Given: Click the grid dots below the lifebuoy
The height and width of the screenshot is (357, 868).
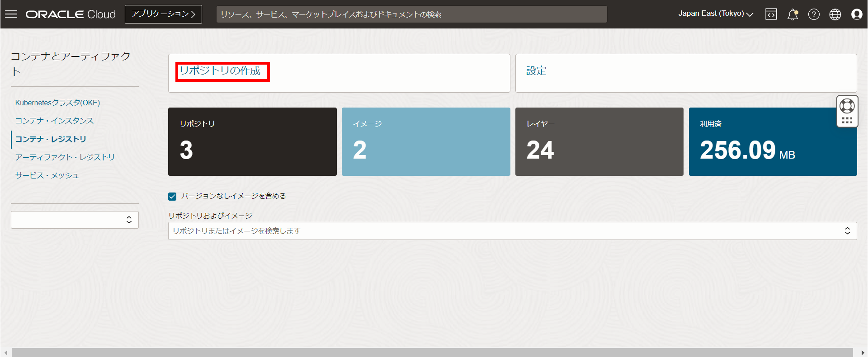Looking at the screenshot, I should (x=847, y=121).
